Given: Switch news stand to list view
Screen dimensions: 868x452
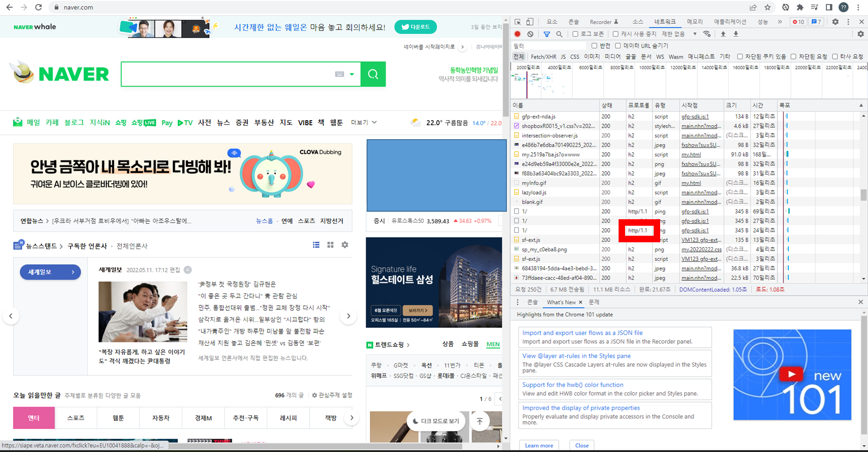Looking at the screenshot, I should tap(316, 245).
